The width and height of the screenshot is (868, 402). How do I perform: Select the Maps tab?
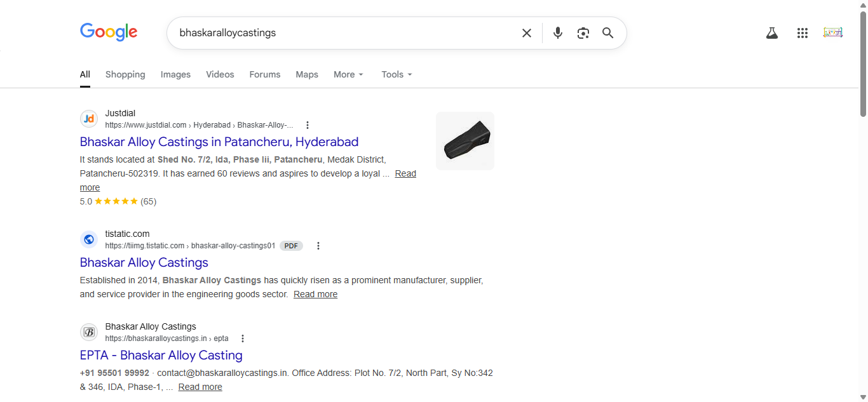coord(306,74)
